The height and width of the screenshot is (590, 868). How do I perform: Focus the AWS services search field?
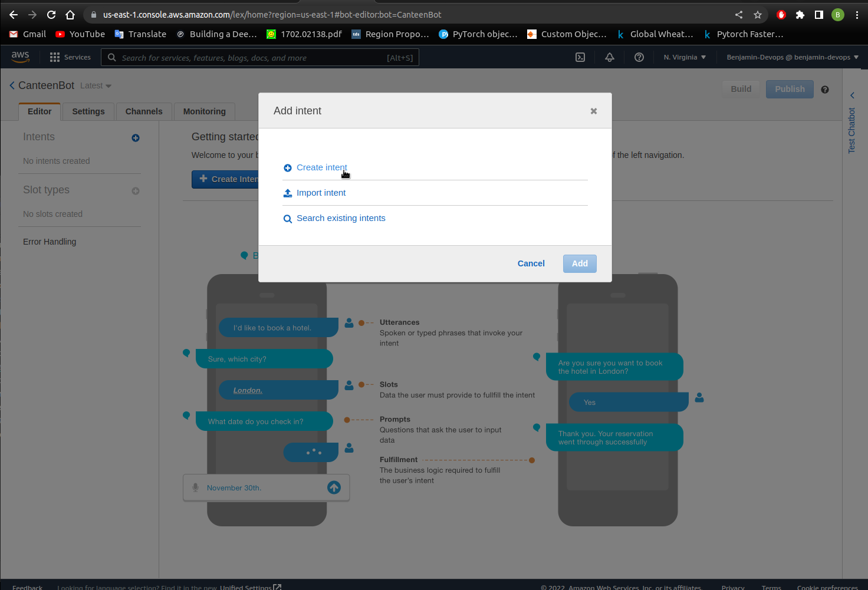[260, 57]
